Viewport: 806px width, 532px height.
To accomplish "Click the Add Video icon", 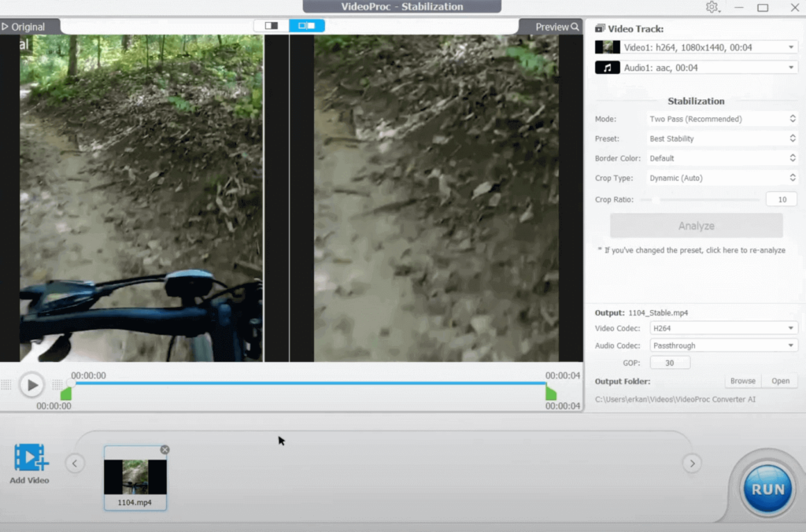I will point(30,459).
